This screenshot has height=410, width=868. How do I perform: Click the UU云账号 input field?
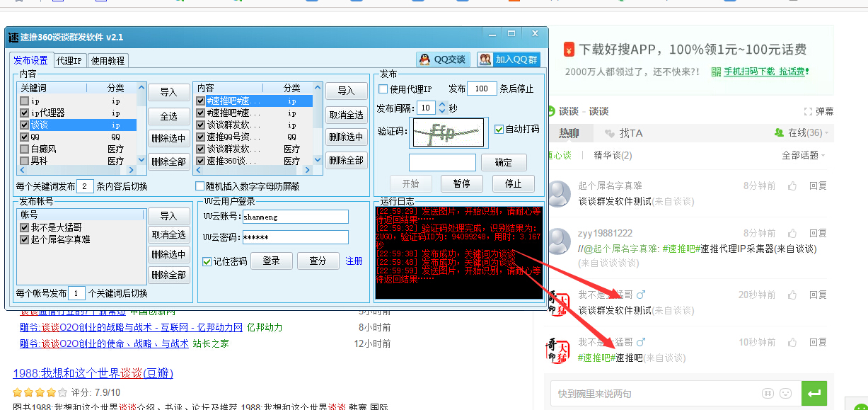click(295, 217)
